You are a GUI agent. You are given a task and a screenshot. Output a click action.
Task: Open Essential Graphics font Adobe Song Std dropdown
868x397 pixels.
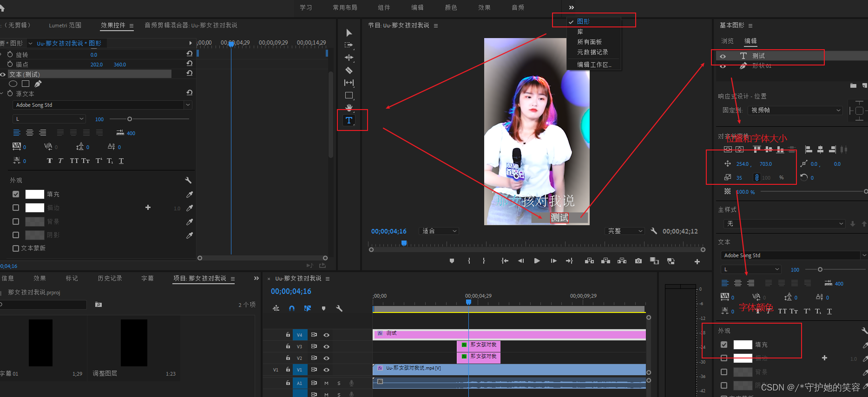[x=794, y=255]
